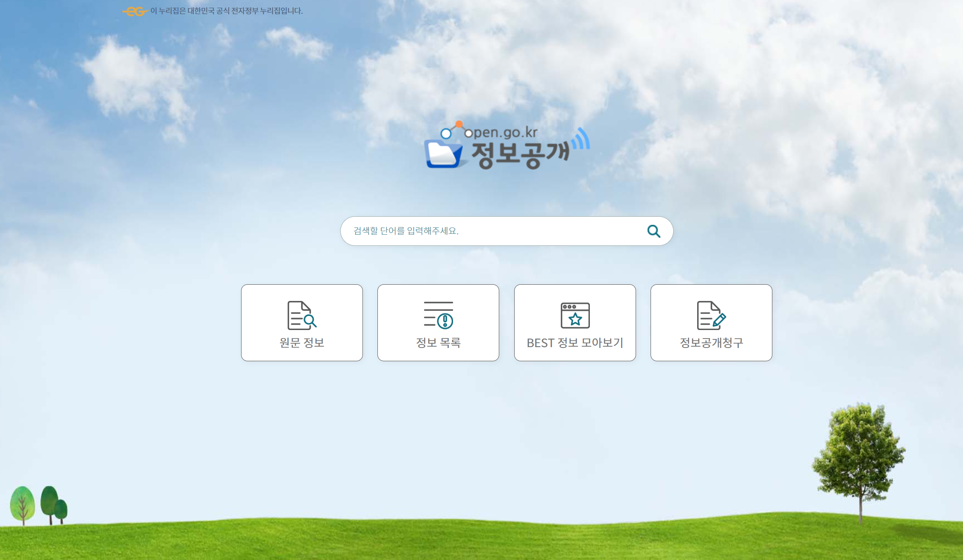
Task: Click the star window icon for BEST 정보
Action: [x=575, y=315]
